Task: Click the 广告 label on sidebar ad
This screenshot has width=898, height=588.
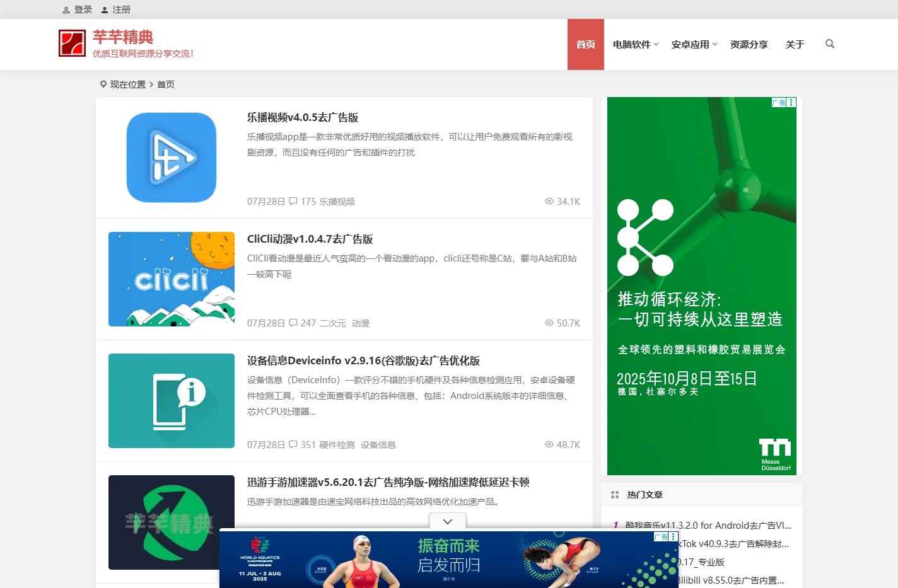Action: point(779,102)
